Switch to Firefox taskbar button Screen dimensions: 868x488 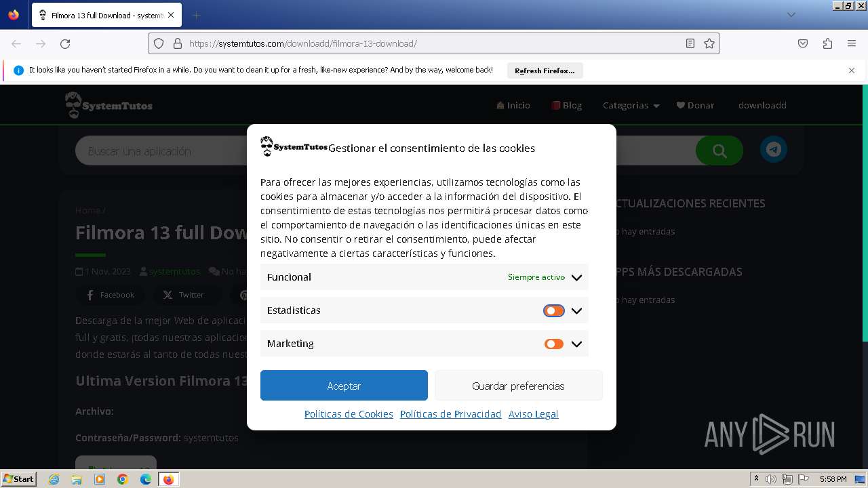point(168,479)
